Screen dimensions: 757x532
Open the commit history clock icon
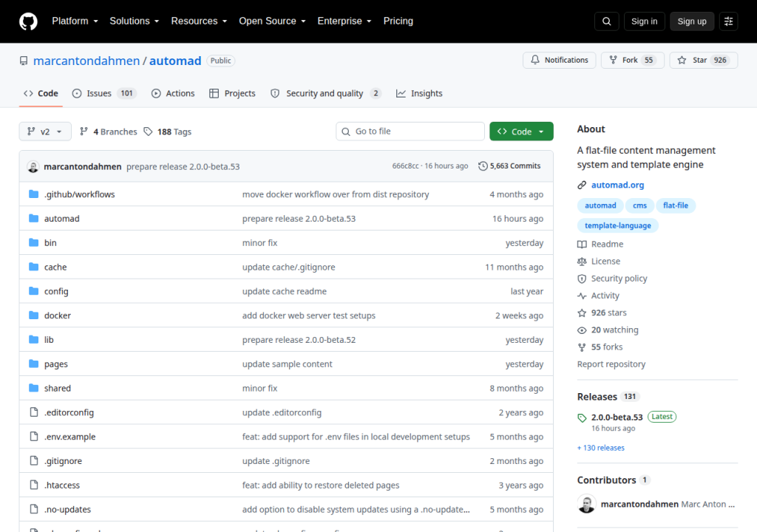pos(483,166)
